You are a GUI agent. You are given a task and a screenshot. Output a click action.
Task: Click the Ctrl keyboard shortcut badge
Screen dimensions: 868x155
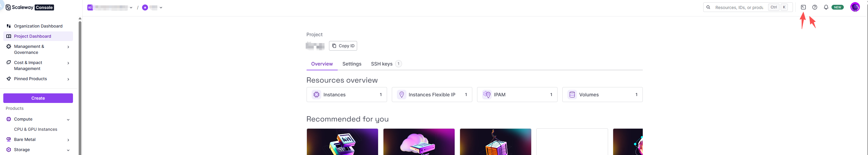coord(774,7)
